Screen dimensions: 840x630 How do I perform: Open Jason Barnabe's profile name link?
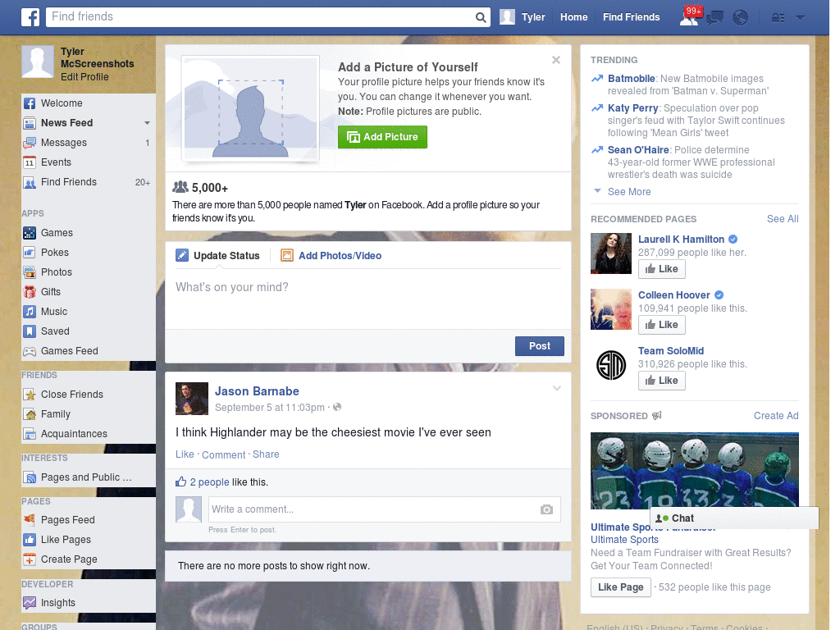click(257, 391)
